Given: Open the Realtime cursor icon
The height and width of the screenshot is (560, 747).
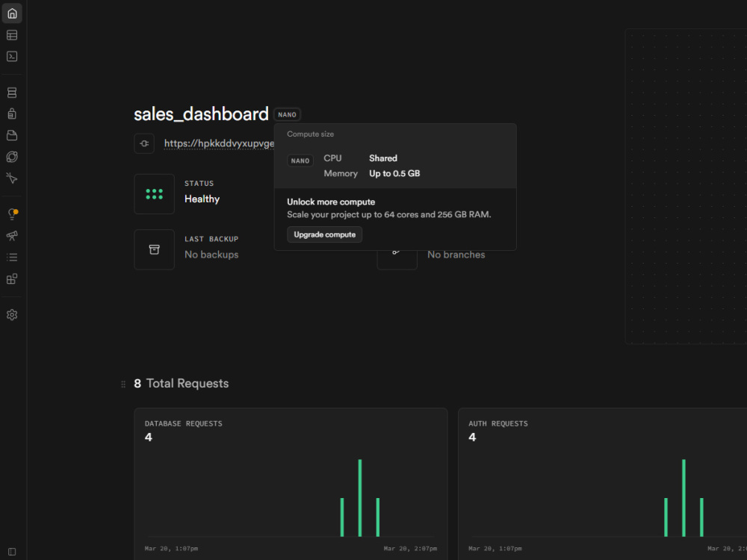Looking at the screenshot, I should (x=12, y=178).
